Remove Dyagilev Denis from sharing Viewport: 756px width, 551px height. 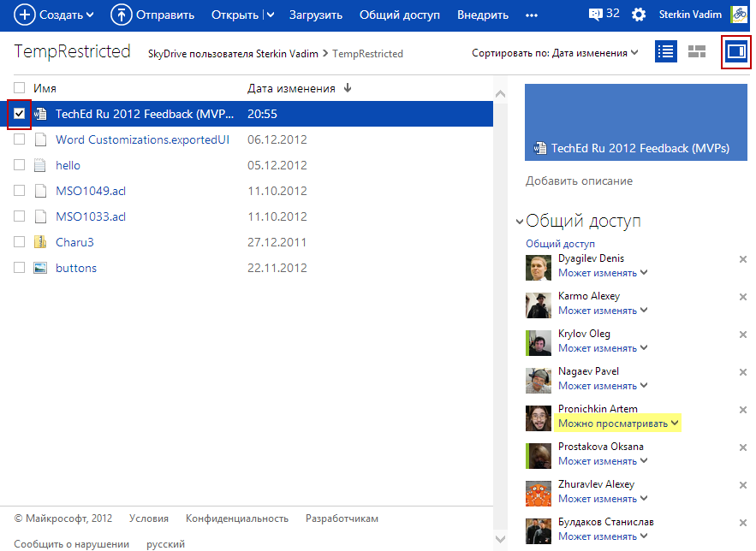pyautogui.click(x=743, y=259)
